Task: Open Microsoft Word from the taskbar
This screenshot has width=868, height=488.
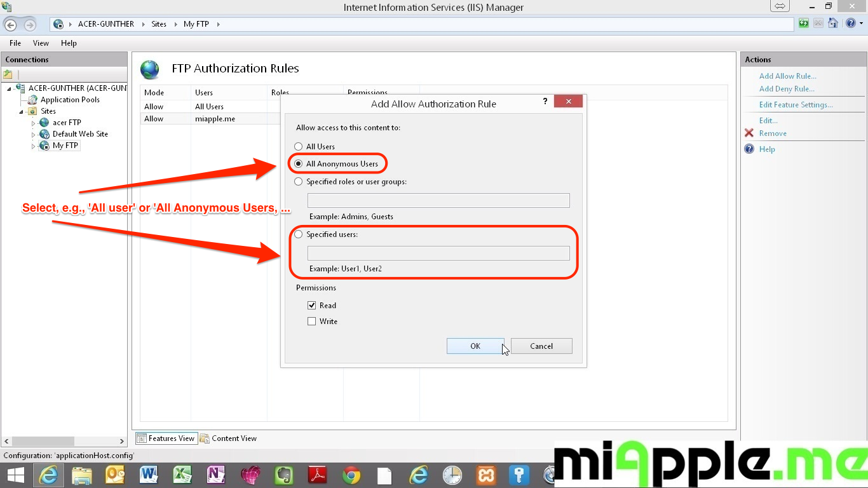Action: point(149,475)
